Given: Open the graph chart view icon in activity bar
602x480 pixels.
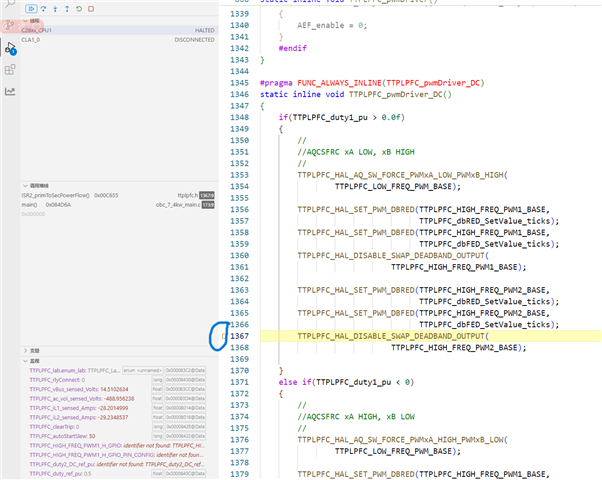Looking at the screenshot, I should tap(10, 91).
